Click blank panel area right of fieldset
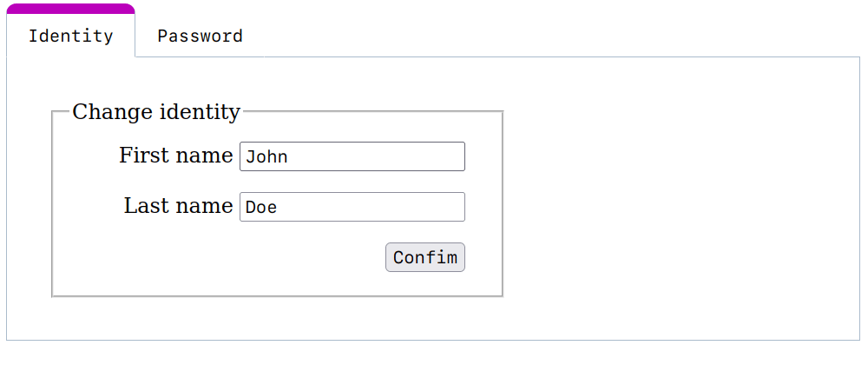Image resolution: width=868 pixels, height=365 pixels. point(681,199)
